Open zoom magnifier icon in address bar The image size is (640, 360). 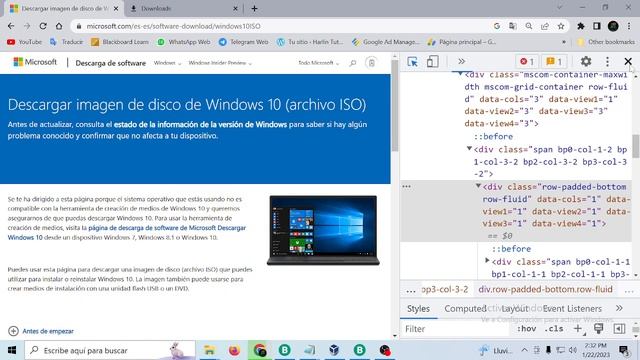click(x=529, y=26)
